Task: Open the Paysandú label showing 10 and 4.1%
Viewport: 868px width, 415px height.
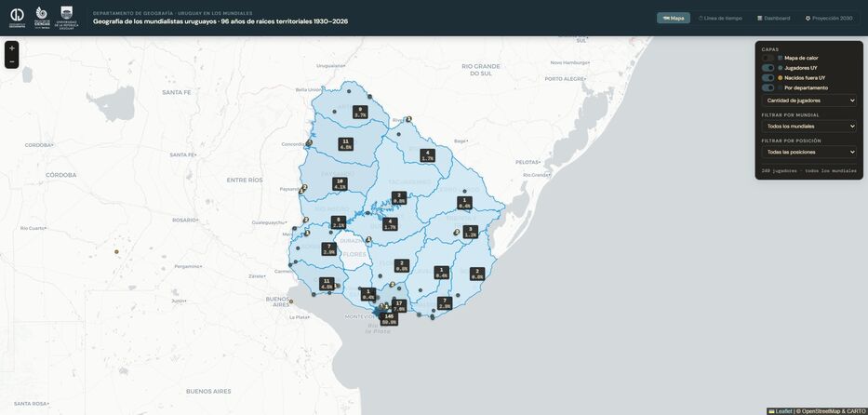Action: (x=340, y=184)
